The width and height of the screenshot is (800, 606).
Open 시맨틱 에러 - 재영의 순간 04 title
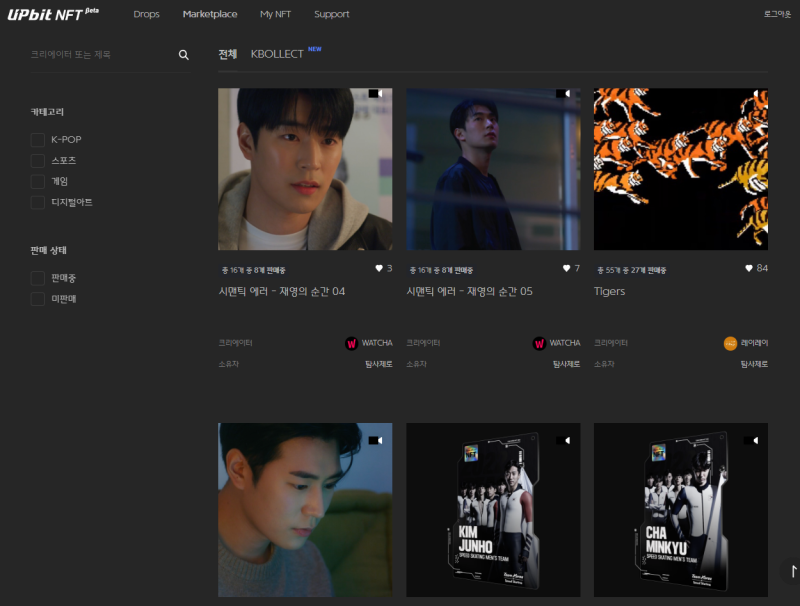[282, 291]
